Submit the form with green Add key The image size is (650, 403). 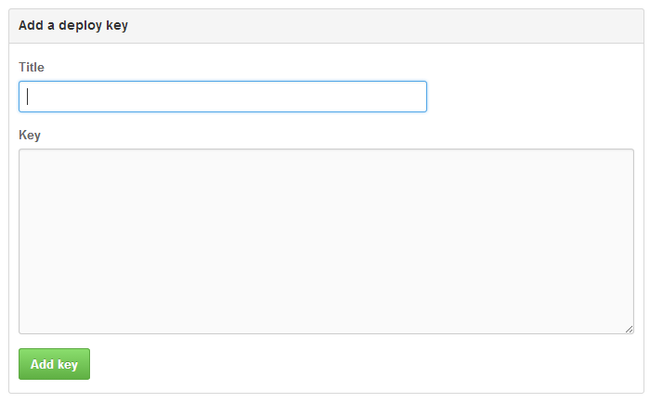pos(54,364)
